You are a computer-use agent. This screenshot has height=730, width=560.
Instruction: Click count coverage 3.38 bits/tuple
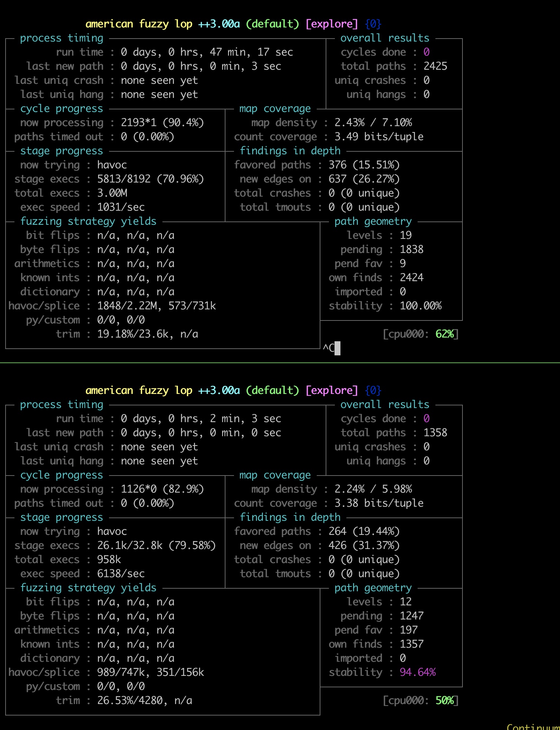(379, 503)
